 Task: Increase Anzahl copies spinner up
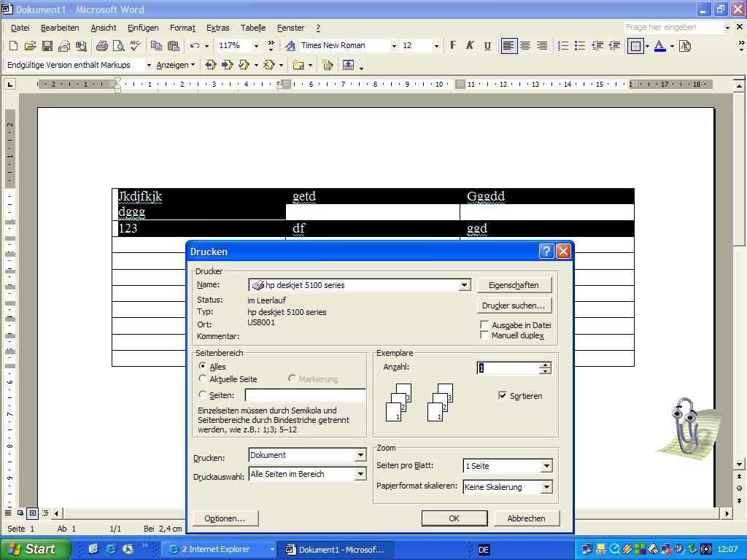tap(545, 365)
